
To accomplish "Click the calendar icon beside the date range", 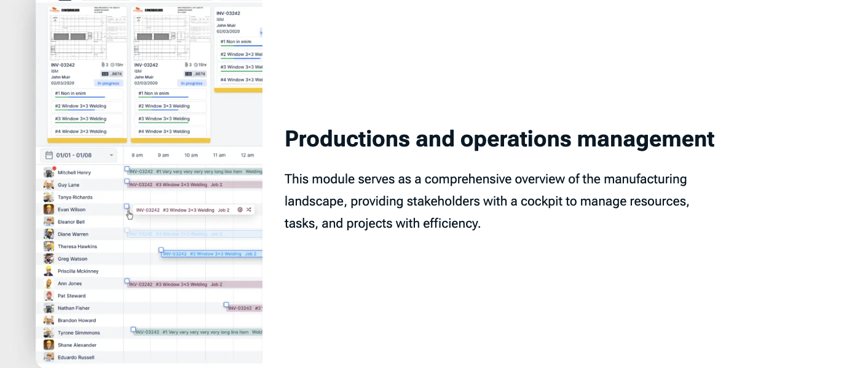I will [49, 155].
